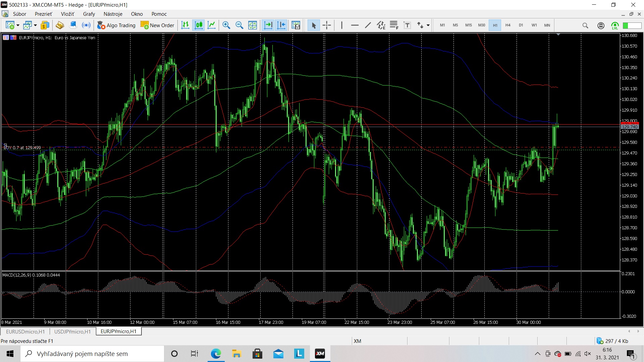Select the MN timeframe button

[x=547, y=25]
